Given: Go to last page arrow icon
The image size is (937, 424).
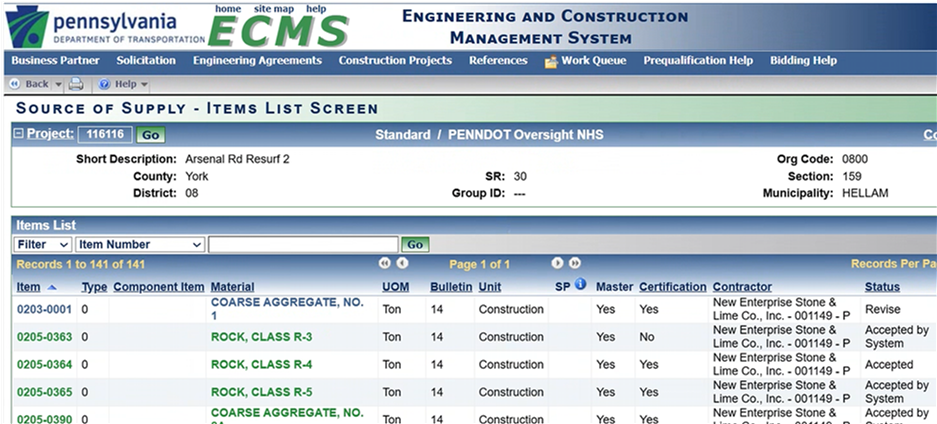Looking at the screenshot, I should pyautogui.click(x=575, y=263).
